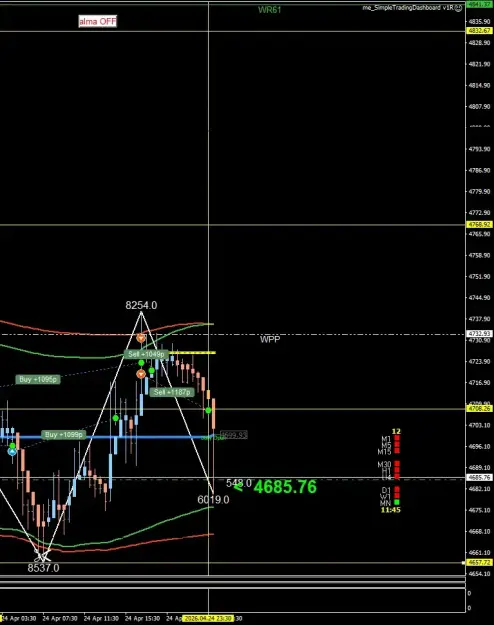
Task: Click the yellow 4708.26 price tag
Action: (479, 409)
